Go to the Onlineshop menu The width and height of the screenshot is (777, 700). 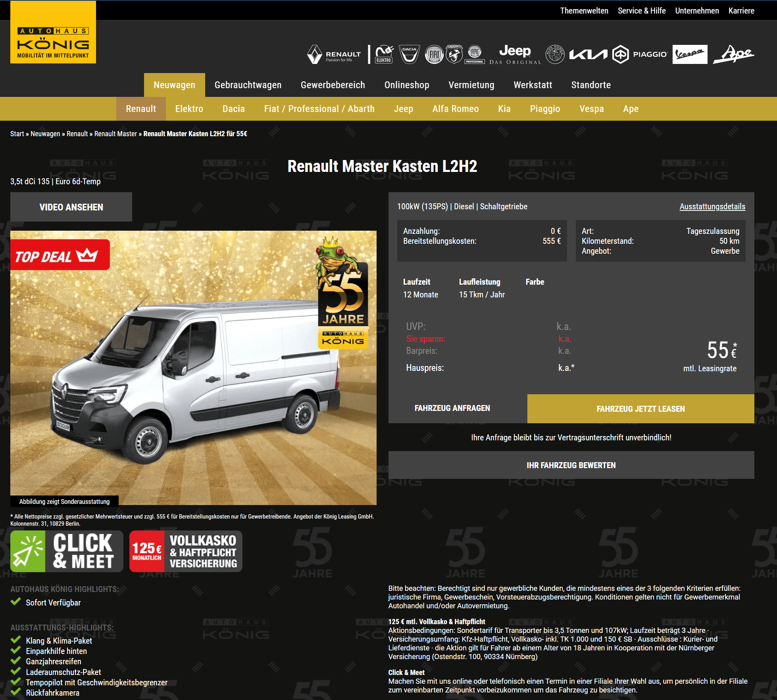point(407,85)
